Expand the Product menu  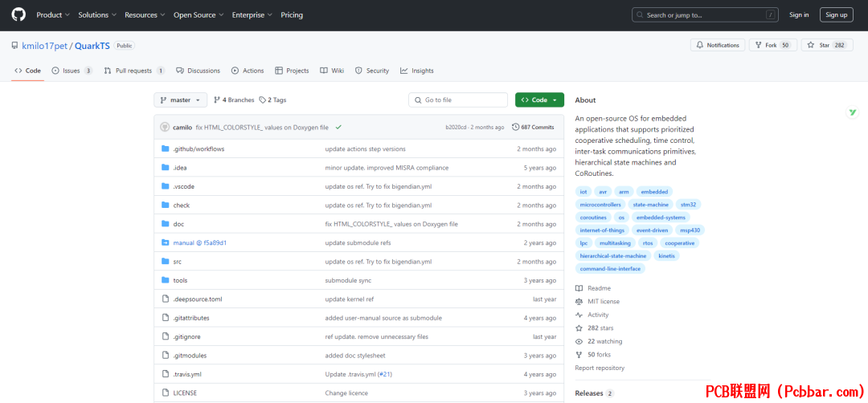53,15
